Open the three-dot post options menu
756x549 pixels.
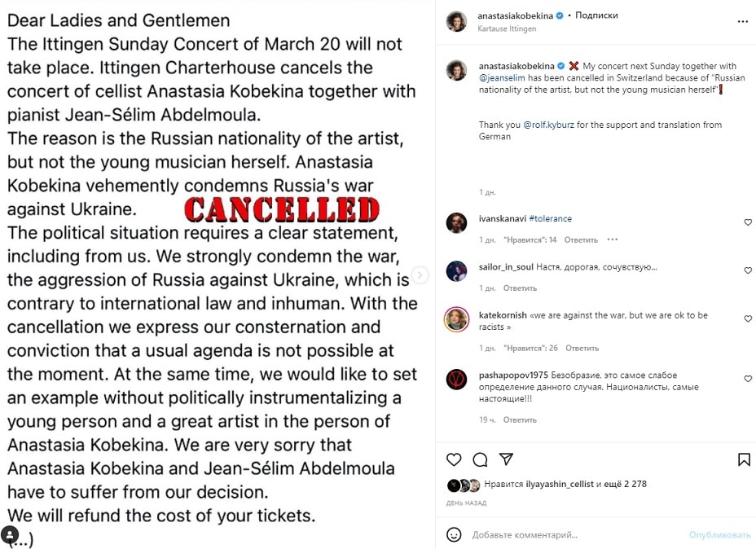tap(742, 22)
